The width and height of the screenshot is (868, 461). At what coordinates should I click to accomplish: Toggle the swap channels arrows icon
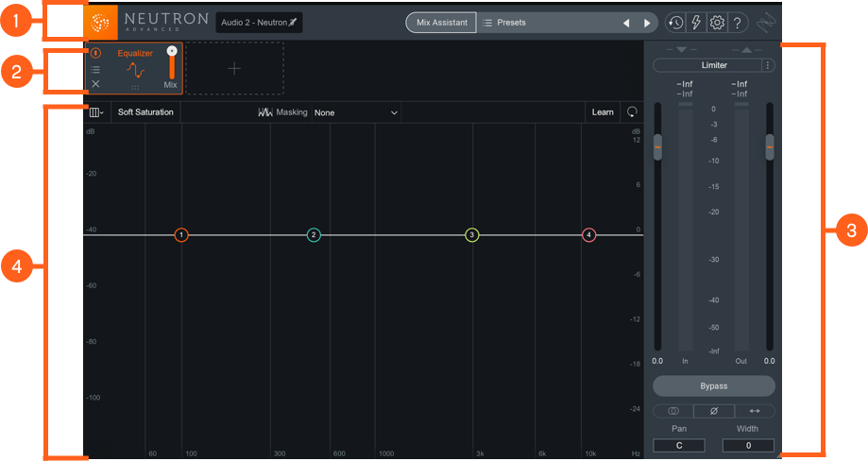[755, 411]
